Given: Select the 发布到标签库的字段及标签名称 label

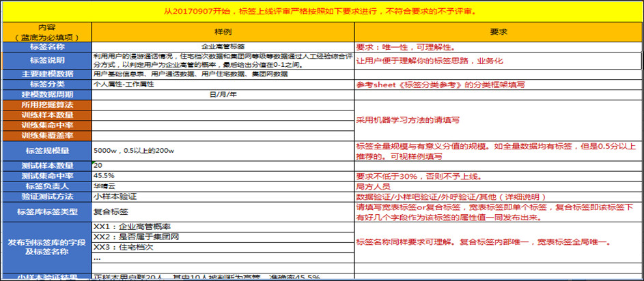Looking at the screenshot, I should [x=47, y=248].
